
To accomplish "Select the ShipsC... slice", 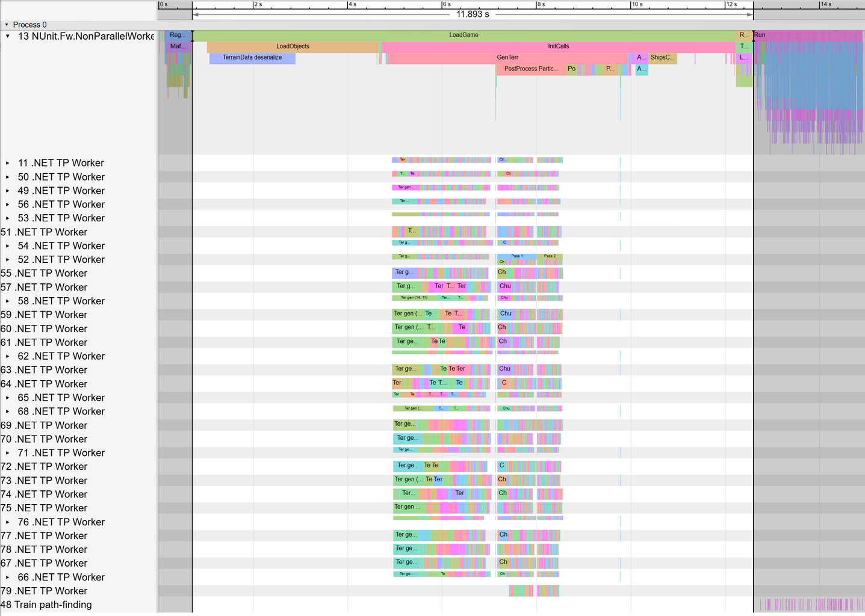I will tap(662, 58).
